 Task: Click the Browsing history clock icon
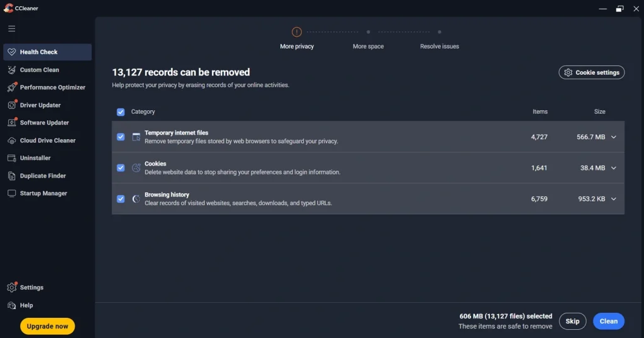[x=136, y=199]
